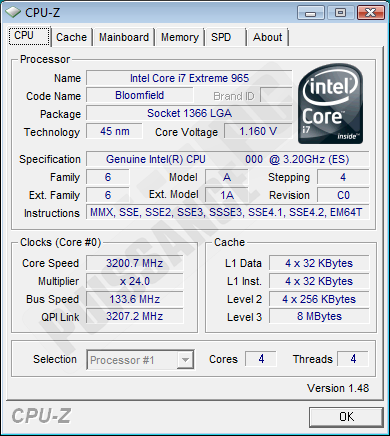Viewport: 390px width, 436px height.
Task: Click the Ext. Model value 1A
Action: [x=227, y=195]
